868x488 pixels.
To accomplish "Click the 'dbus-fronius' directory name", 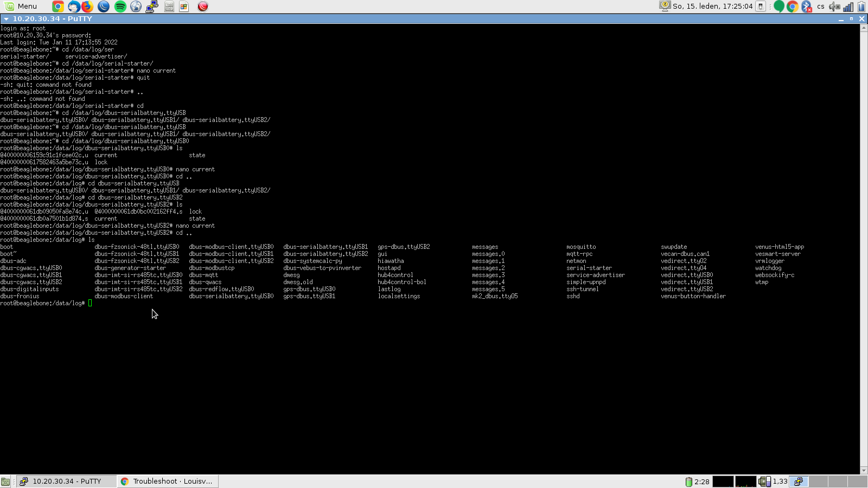I will tap(20, 296).
